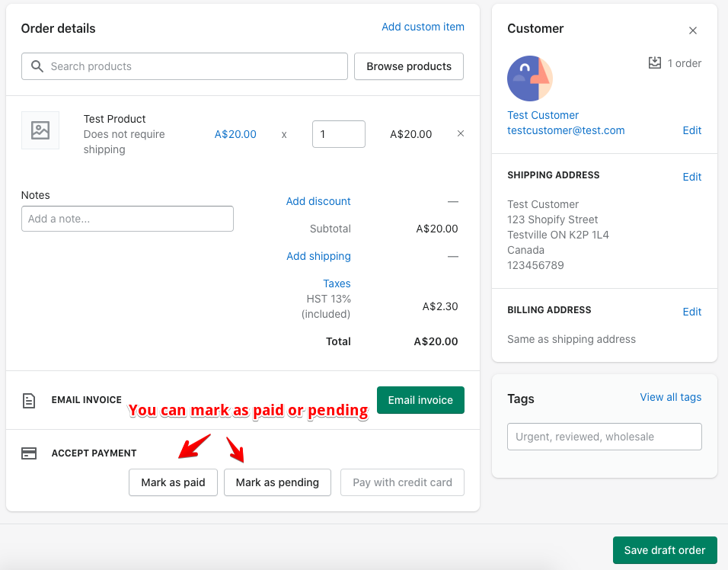Open the Taxes settings link
Screen dimensions: 728x570
(337, 283)
